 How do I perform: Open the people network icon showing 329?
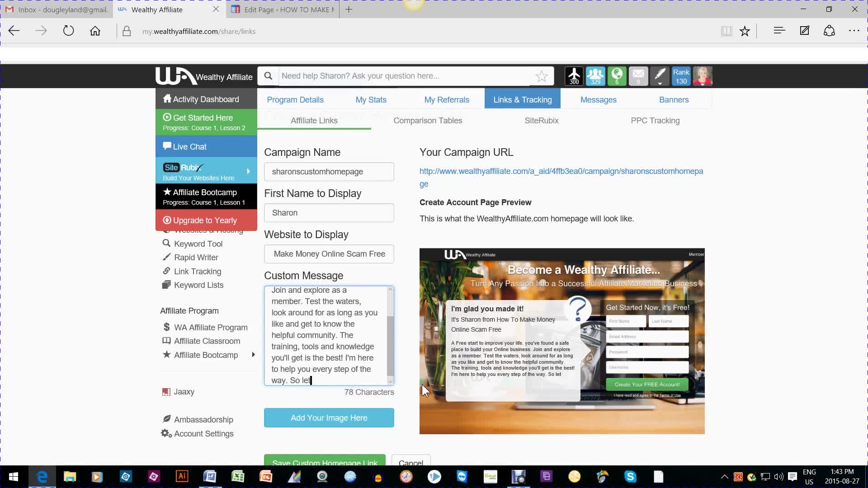pyautogui.click(x=595, y=76)
